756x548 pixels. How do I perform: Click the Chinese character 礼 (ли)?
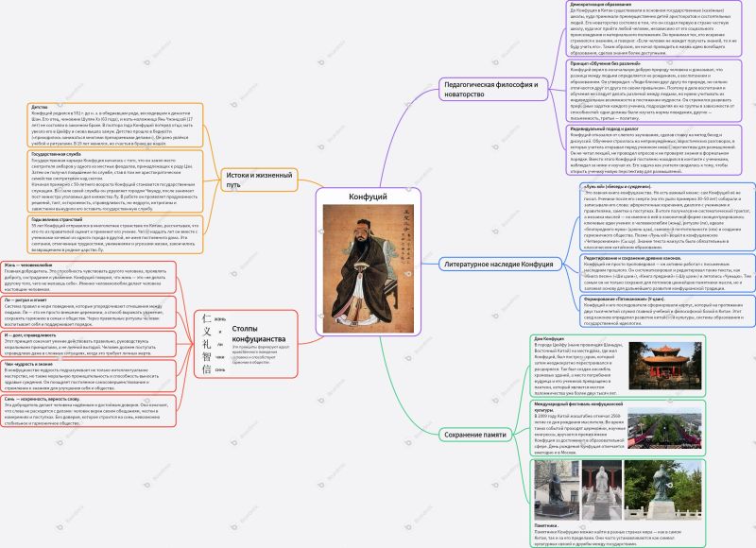(206, 344)
